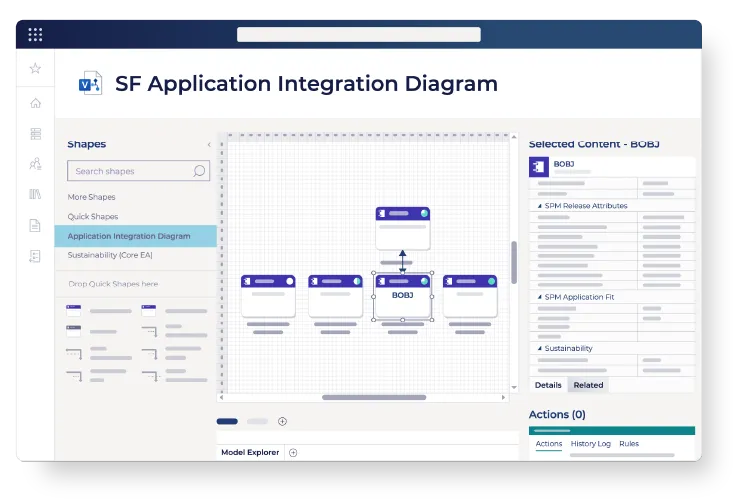Click the Selected Content - BOBJ heading
Image resolution: width=733 pixels, height=501 pixels.
point(594,144)
